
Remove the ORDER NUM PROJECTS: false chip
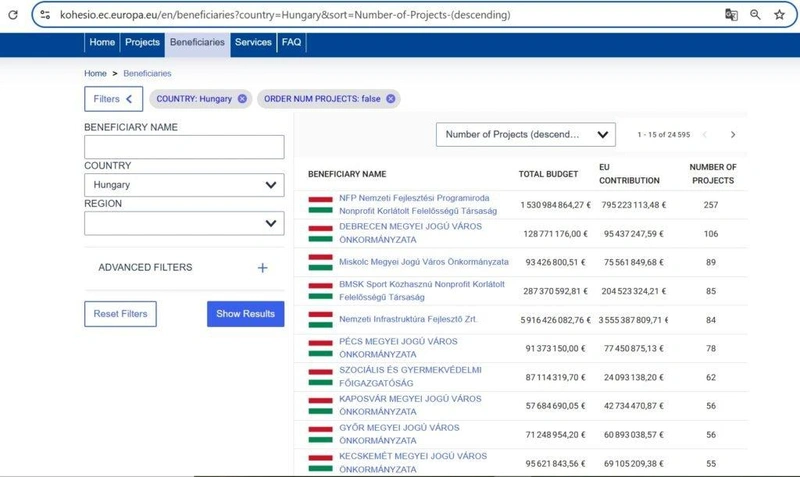[390, 98]
